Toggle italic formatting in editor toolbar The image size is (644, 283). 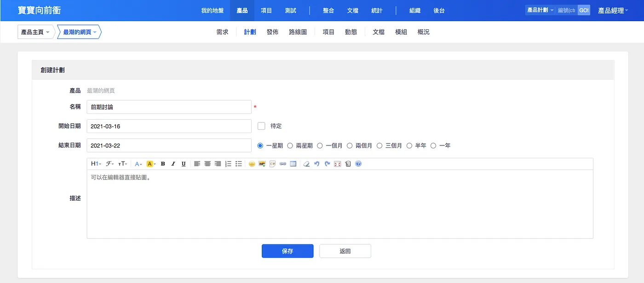(173, 164)
